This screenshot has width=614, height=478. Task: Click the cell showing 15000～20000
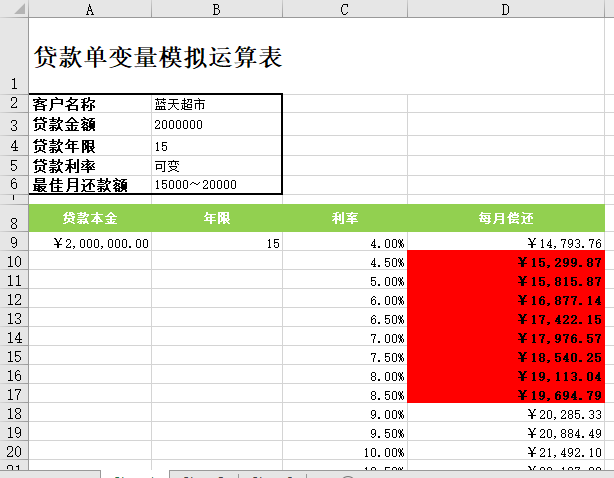(216, 185)
